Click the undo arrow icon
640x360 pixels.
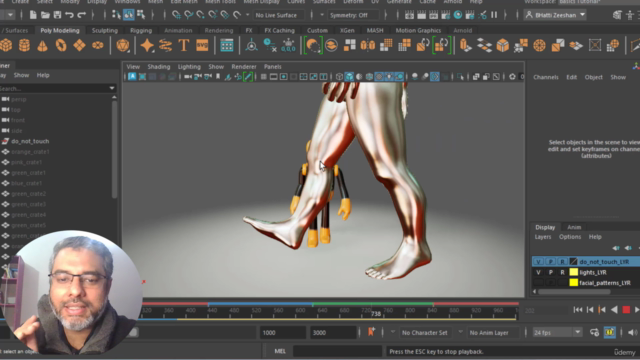(69, 15)
